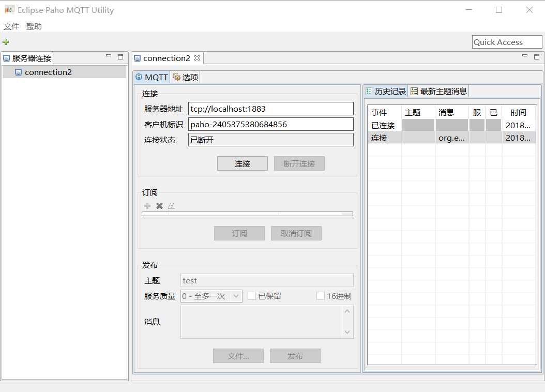Click the 事件 column header
545x392 pixels.
(x=384, y=113)
